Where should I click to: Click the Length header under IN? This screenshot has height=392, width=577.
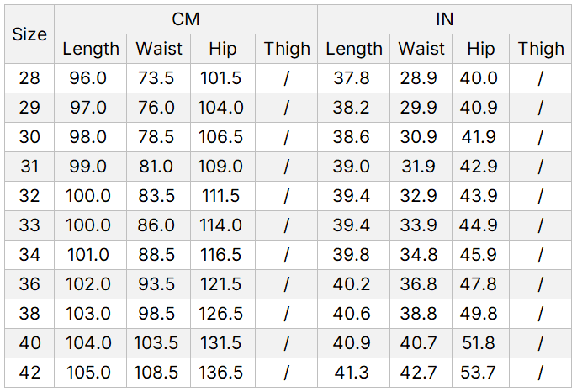click(x=353, y=49)
